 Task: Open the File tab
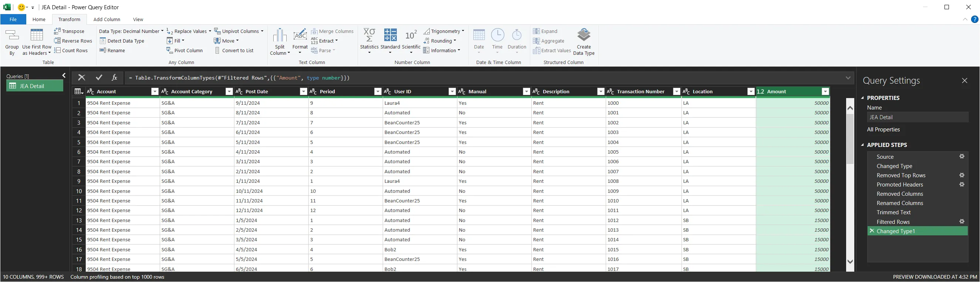click(x=13, y=19)
